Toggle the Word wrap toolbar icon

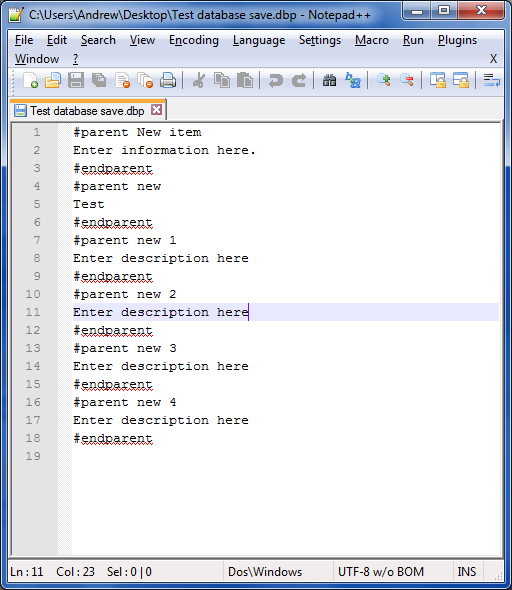pyautogui.click(x=491, y=80)
